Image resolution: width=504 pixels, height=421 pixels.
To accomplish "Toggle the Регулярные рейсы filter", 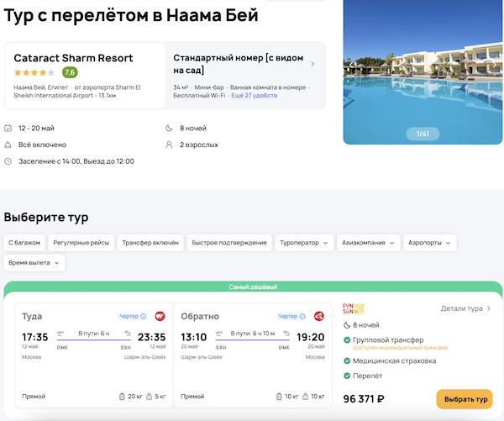I will [x=81, y=243].
